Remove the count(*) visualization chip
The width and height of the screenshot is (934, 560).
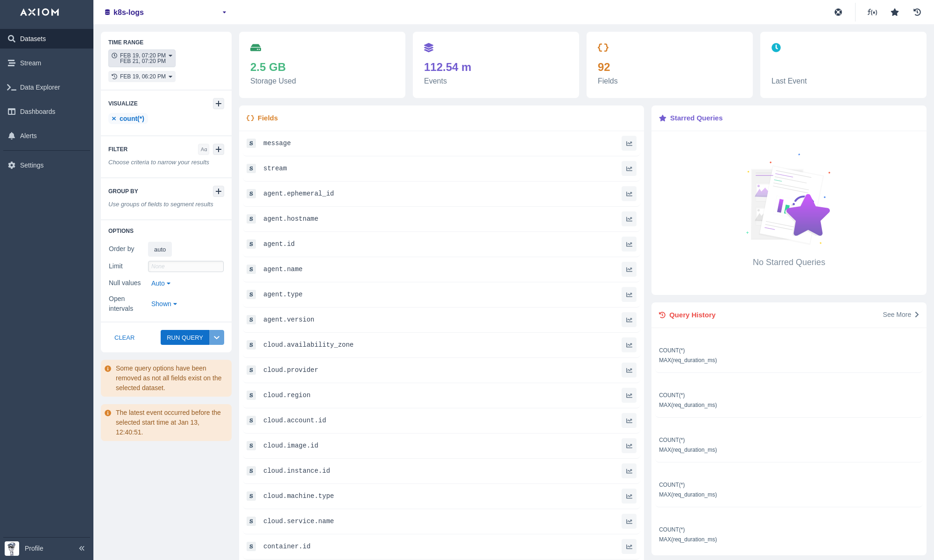pyautogui.click(x=114, y=119)
